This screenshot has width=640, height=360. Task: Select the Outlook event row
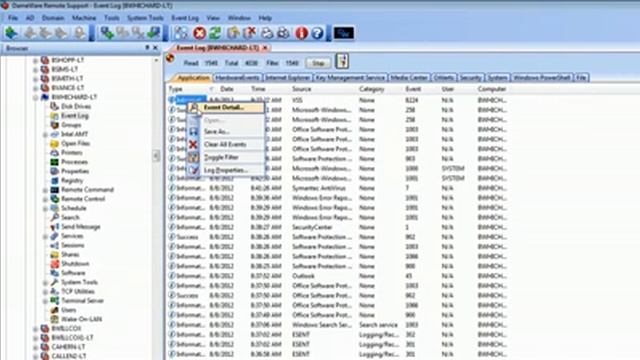339,276
